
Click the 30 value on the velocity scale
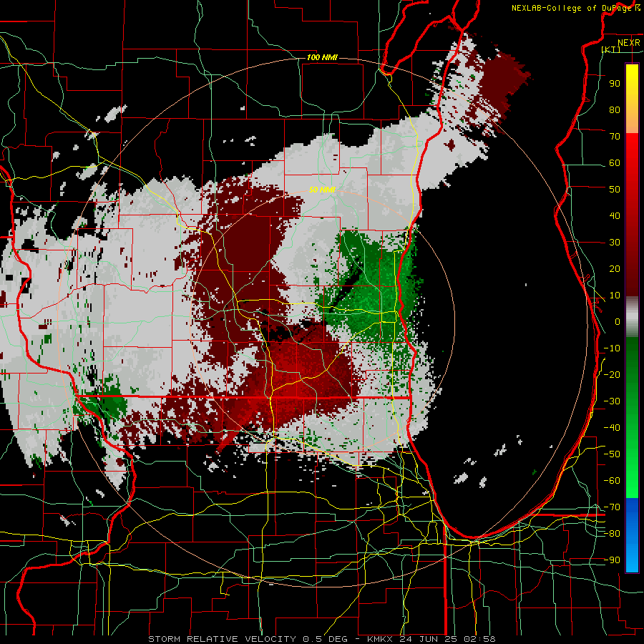pyautogui.click(x=615, y=243)
